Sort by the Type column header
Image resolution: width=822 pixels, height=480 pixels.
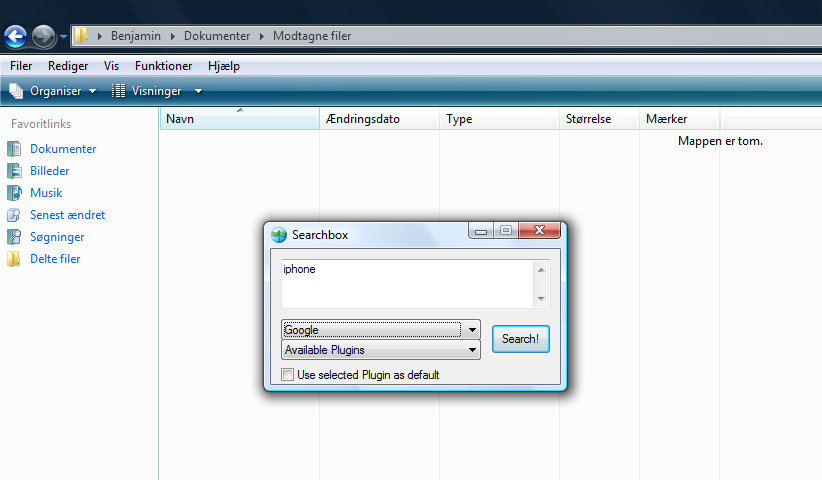(x=500, y=119)
